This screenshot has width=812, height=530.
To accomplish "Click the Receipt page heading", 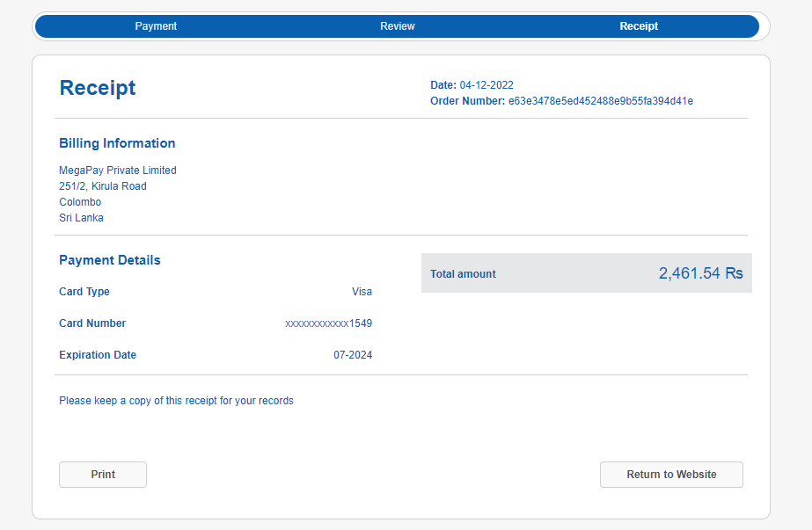I will coord(98,88).
